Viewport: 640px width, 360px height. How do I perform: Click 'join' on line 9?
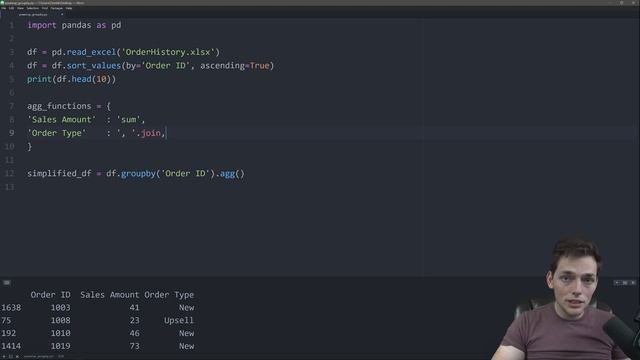coord(151,133)
